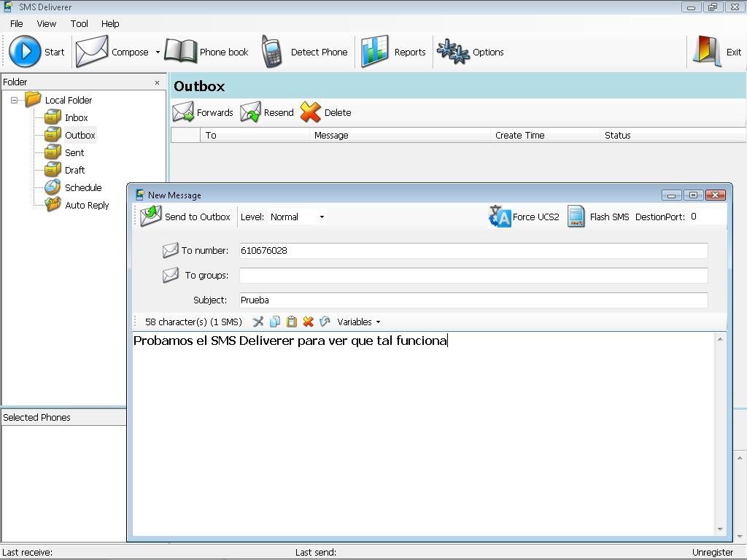Click the To groups envelope icon
This screenshot has width=747, height=560.
pos(170,275)
